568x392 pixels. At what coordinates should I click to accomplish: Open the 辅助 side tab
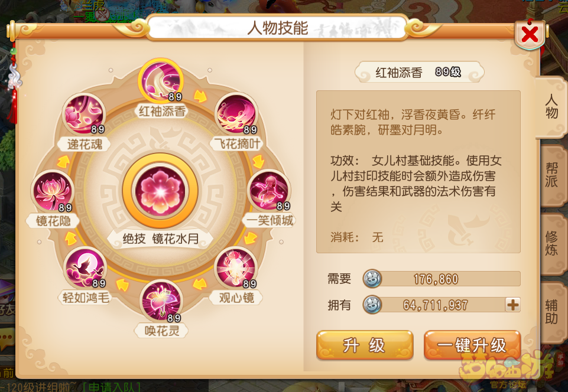click(552, 312)
